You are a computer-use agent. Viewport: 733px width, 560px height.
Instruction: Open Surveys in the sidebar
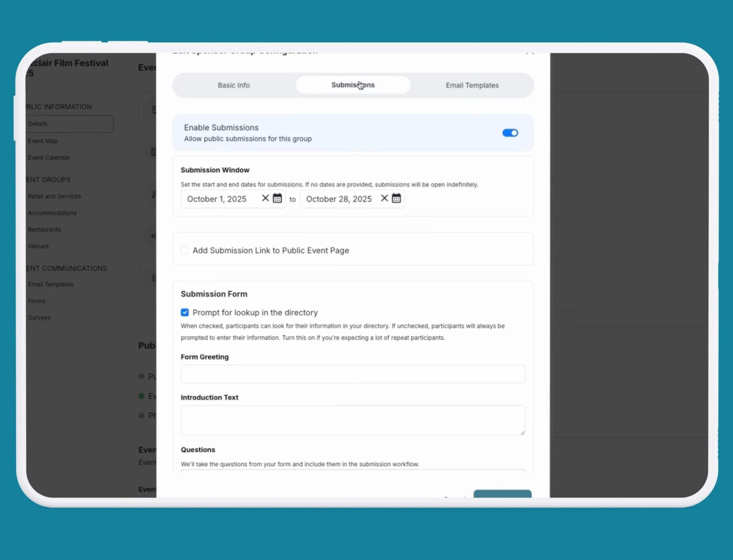tap(39, 317)
